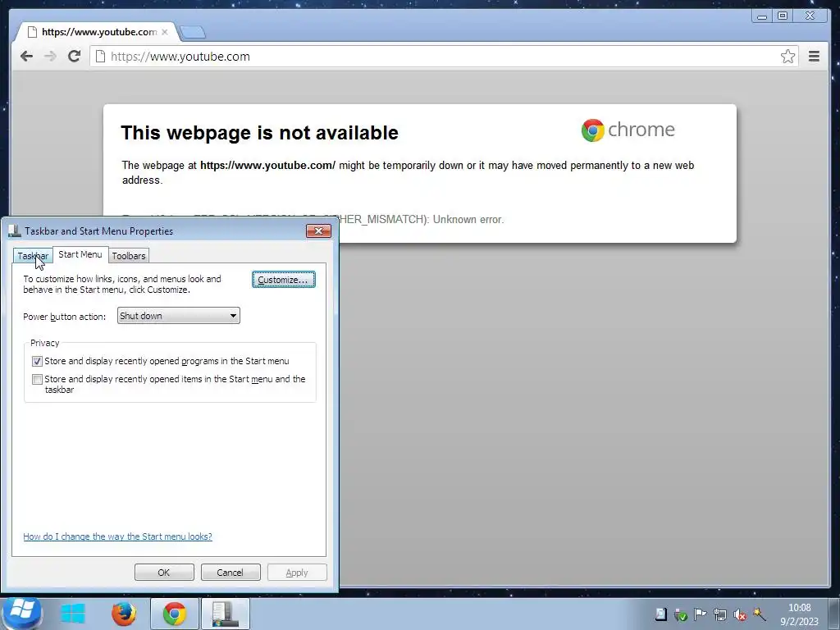The width and height of the screenshot is (840, 630).
Task: Click the network tray icon
Action: pyautogui.click(x=720, y=614)
